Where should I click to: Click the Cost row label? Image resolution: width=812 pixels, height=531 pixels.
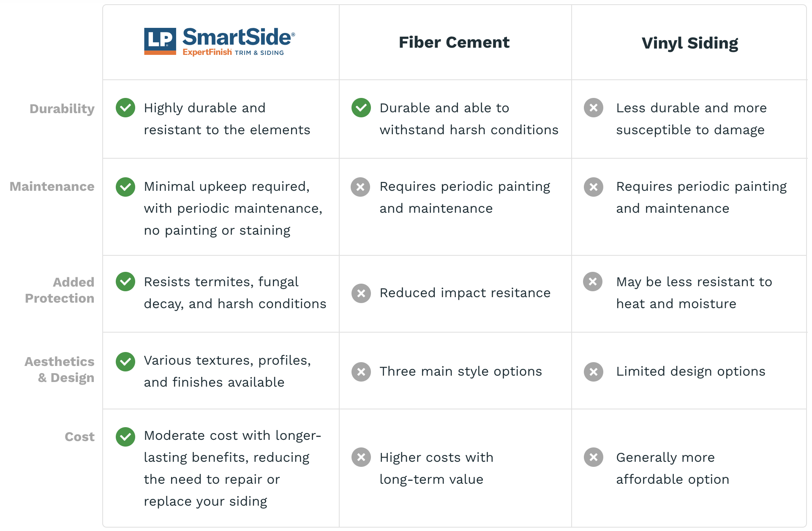pos(79,437)
